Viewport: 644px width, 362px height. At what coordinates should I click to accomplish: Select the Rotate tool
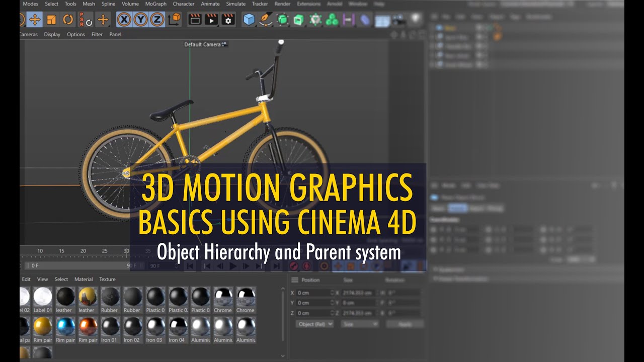[x=68, y=20]
